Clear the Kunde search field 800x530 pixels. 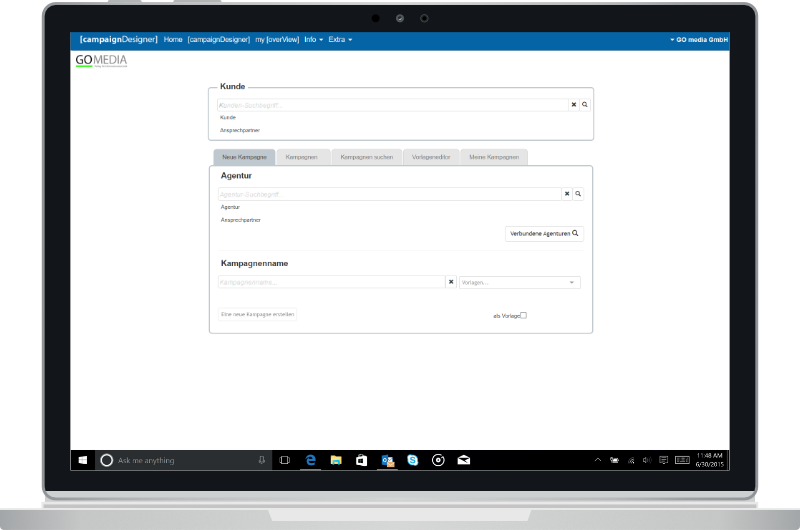pyautogui.click(x=574, y=104)
